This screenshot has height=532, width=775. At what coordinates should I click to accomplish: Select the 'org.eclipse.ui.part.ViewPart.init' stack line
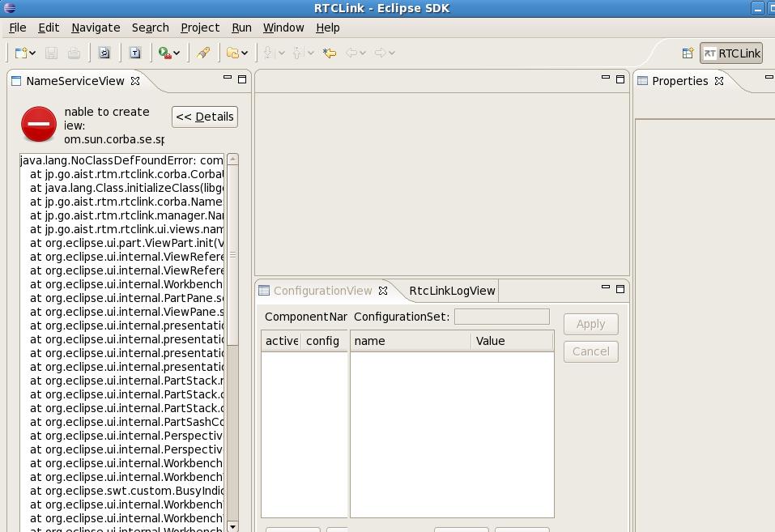[126, 243]
